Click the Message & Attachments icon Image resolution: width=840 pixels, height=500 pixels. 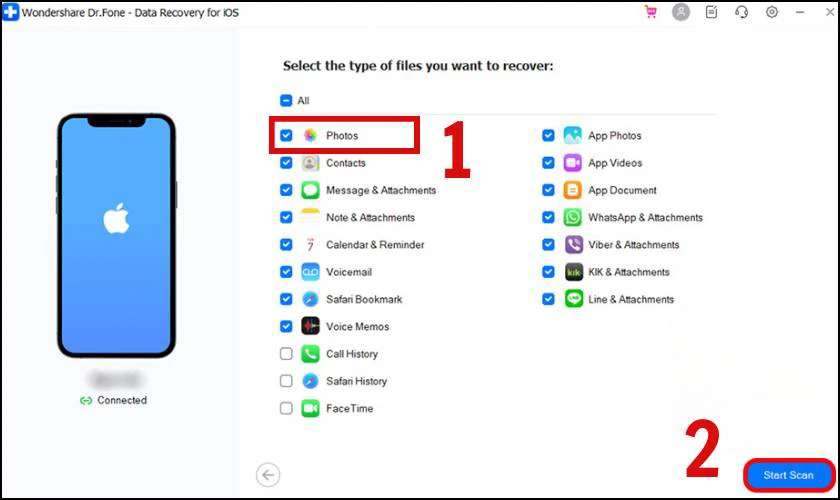310,190
